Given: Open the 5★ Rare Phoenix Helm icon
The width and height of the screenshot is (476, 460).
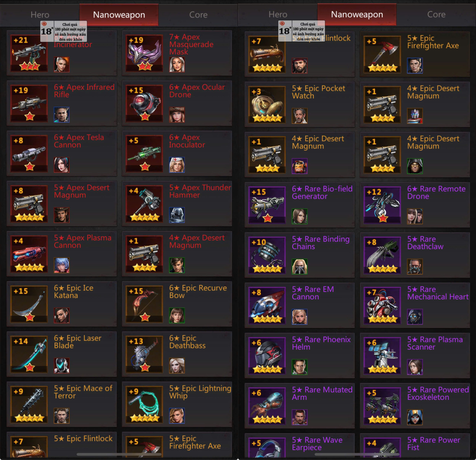Looking at the screenshot, I should coord(267,355).
